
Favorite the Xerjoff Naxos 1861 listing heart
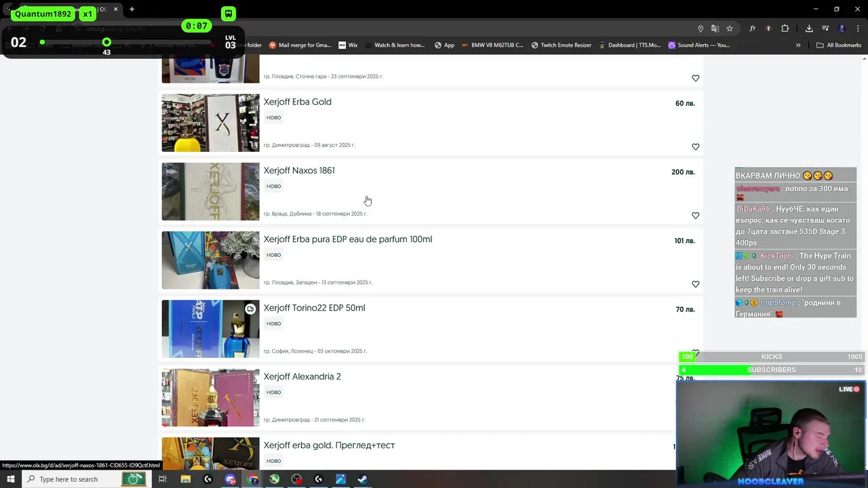pyautogui.click(x=695, y=215)
